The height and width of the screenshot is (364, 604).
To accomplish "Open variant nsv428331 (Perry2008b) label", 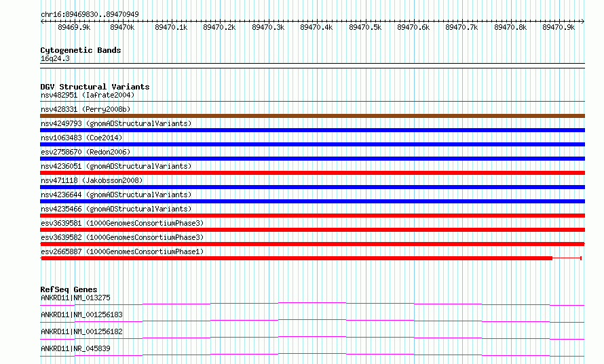I will (x=86, y=109).
